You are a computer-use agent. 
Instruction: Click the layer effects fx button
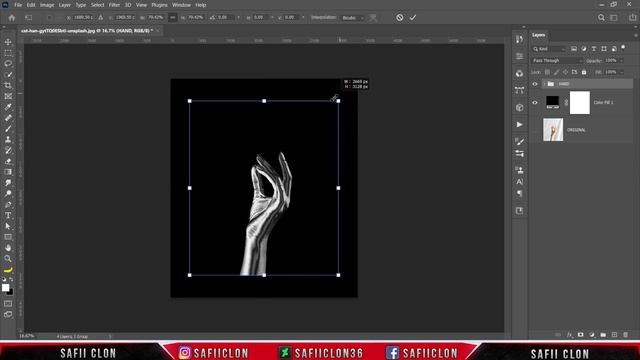click(569, 335)
